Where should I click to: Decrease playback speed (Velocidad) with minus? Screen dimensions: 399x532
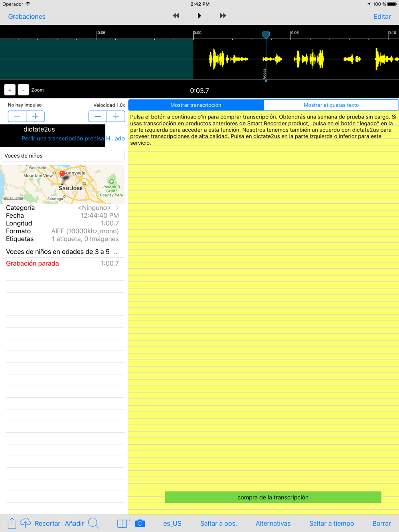[x=98, y=116]
